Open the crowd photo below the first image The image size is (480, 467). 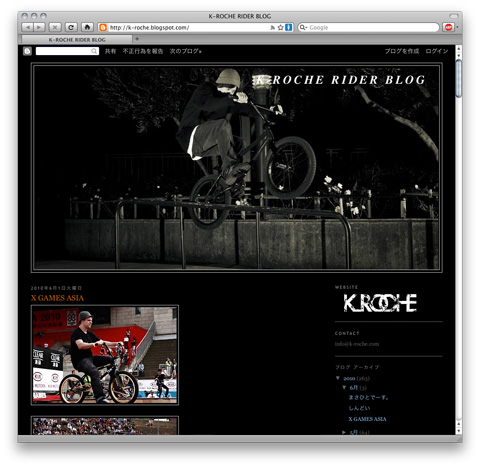[105, 426]
